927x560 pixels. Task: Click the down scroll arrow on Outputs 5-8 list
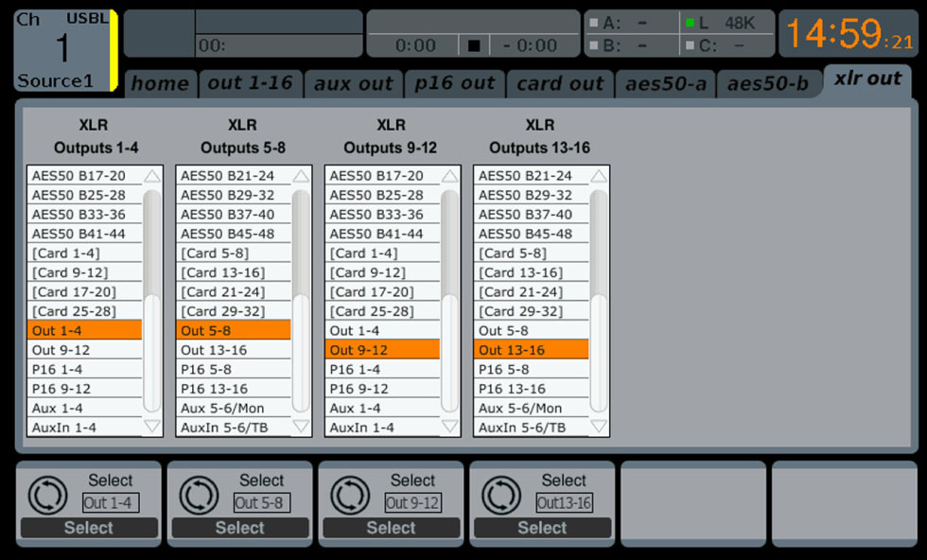tap(301, 428)
